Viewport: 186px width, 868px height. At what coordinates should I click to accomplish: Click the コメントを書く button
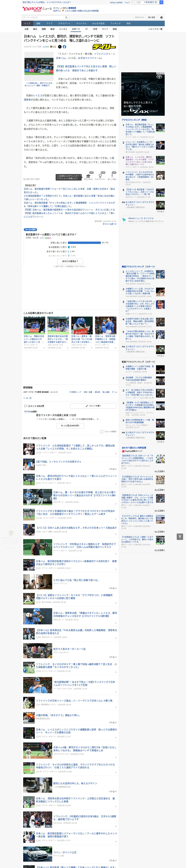point(93,406)
